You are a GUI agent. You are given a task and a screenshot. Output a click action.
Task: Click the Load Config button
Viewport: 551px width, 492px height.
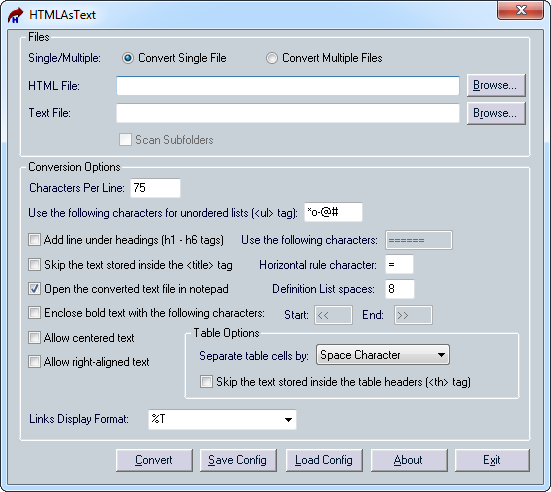[324, 460]
